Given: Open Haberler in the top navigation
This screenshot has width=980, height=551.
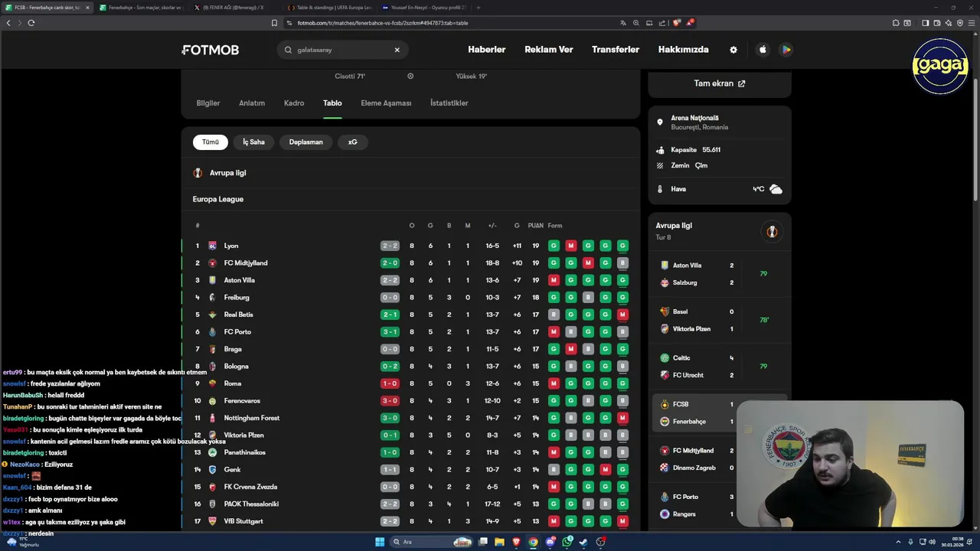Looking at the screenshot, I should [x=487, y=50].
